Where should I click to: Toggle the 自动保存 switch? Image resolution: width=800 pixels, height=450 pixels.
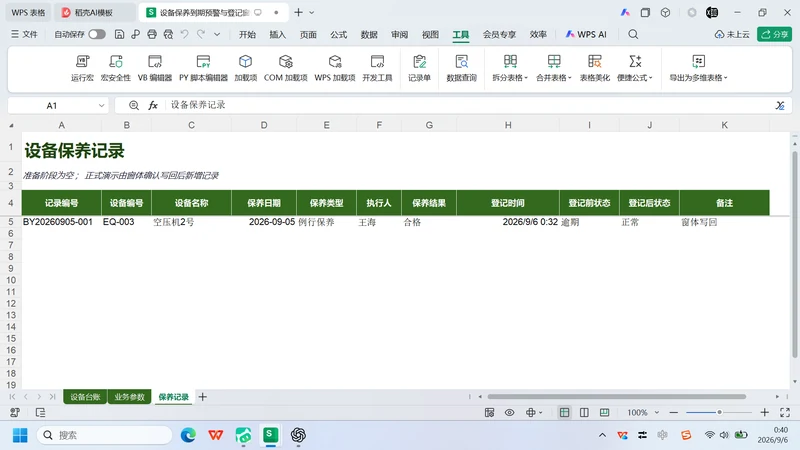(x=96, y=34)
